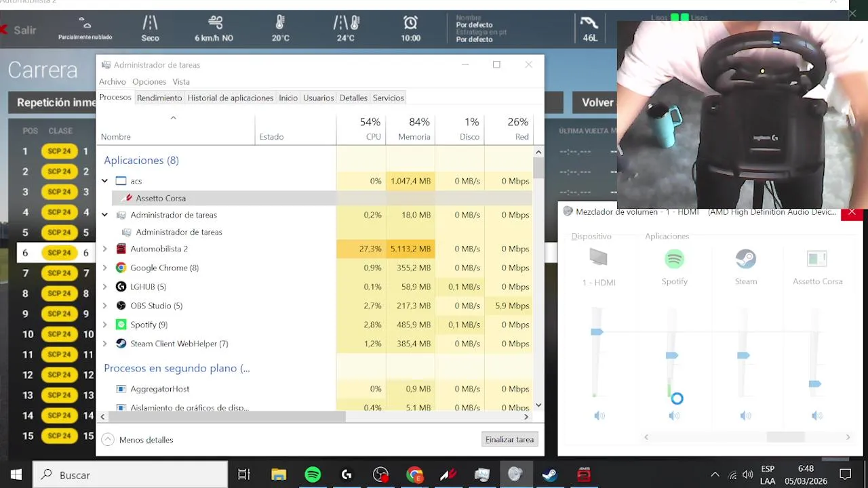Image resolution: width=868 pixels, height=488 pixels.
Task: Sort processes by Memoria column
Action: tap(411, 129)
